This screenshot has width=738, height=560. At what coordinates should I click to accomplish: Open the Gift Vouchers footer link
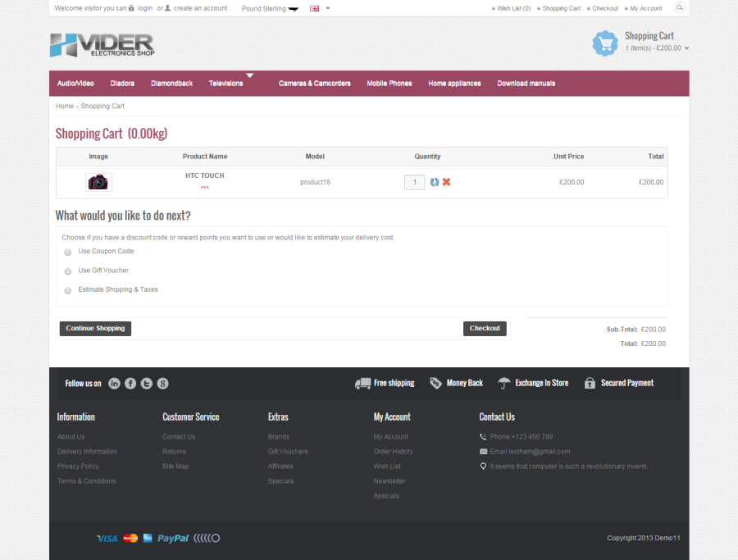pyautogui.click(x=288, y=451)
